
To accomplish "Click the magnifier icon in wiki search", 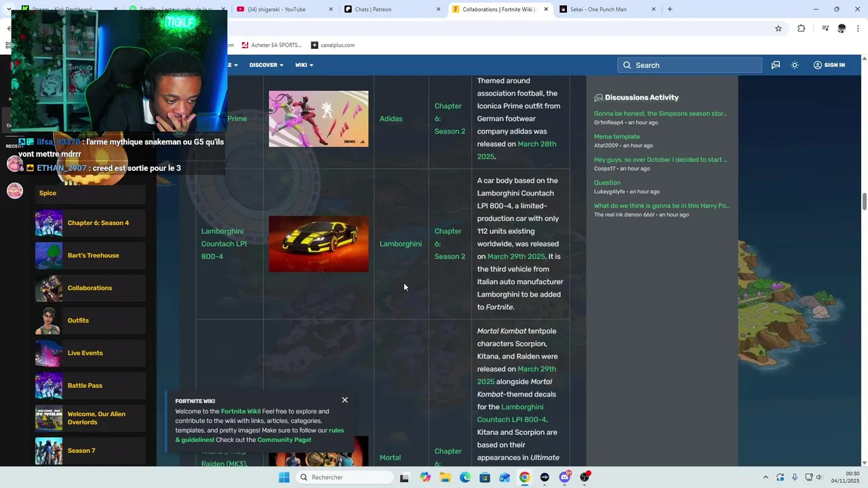I will (627, 65).
